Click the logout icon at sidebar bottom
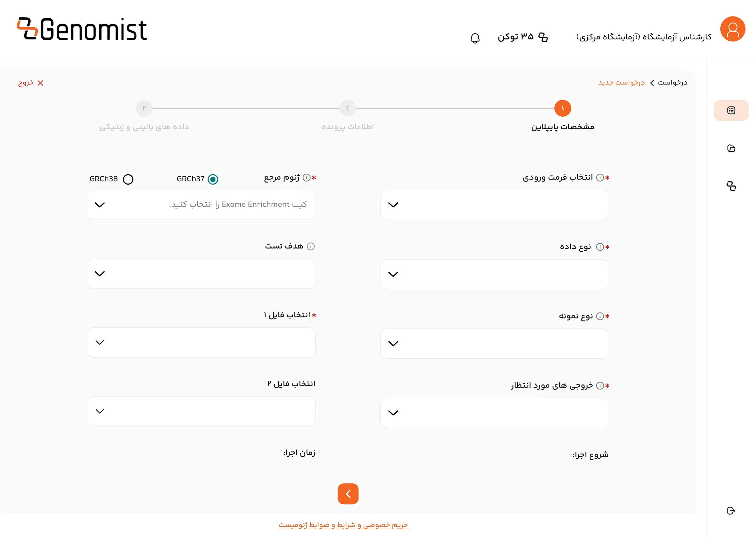 (731, 511)
